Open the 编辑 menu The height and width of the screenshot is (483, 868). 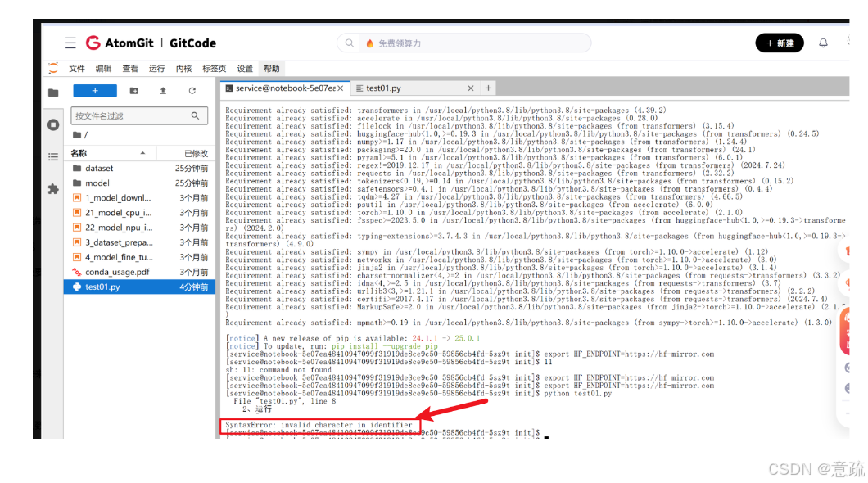103,69
